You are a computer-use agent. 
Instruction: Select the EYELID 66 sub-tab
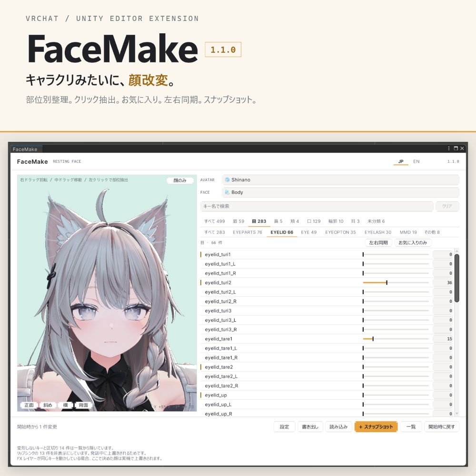282,232
